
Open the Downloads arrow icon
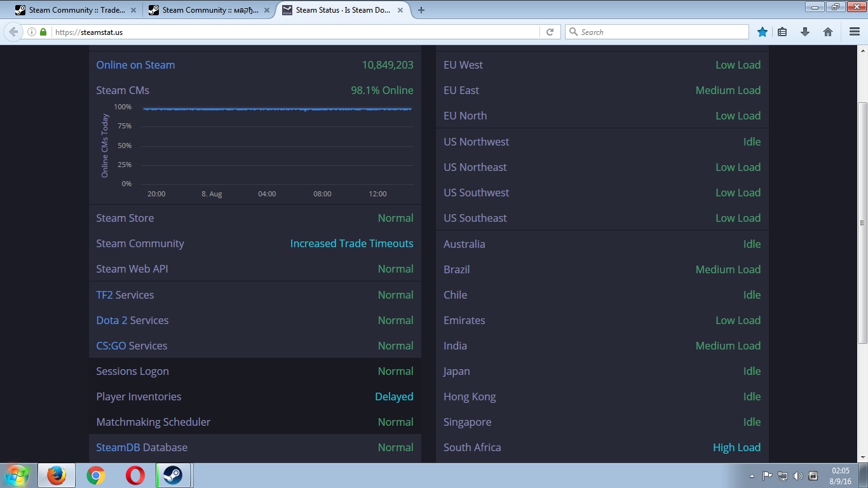pyautogui.click(x=804, y=32)
